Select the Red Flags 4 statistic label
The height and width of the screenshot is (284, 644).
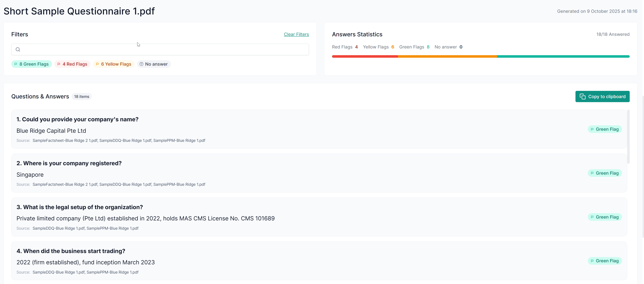(x=345, y=47)
